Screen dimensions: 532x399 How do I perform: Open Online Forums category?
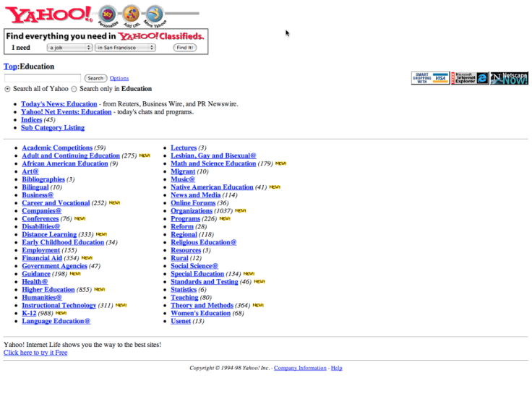[x=193, y=203]
